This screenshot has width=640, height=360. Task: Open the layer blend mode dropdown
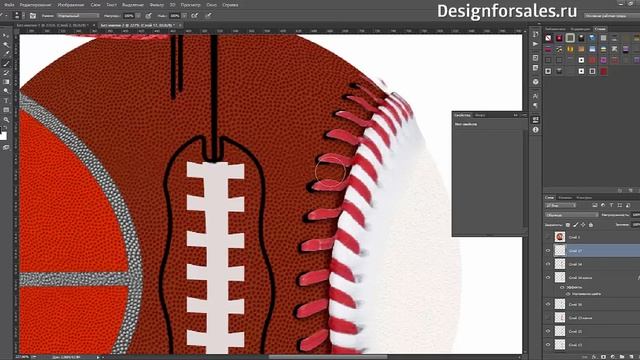click(571, 215)
